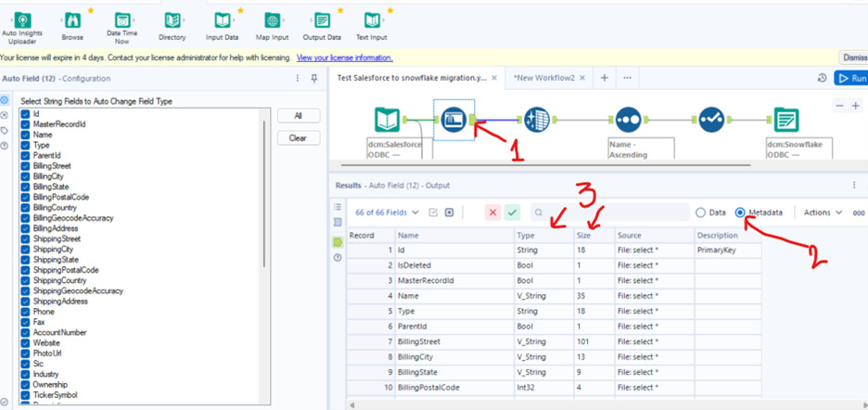This screenshot has width=868, height=410.
Task: Click the Sort tool node on canvas
Action: tap(628, 120)
